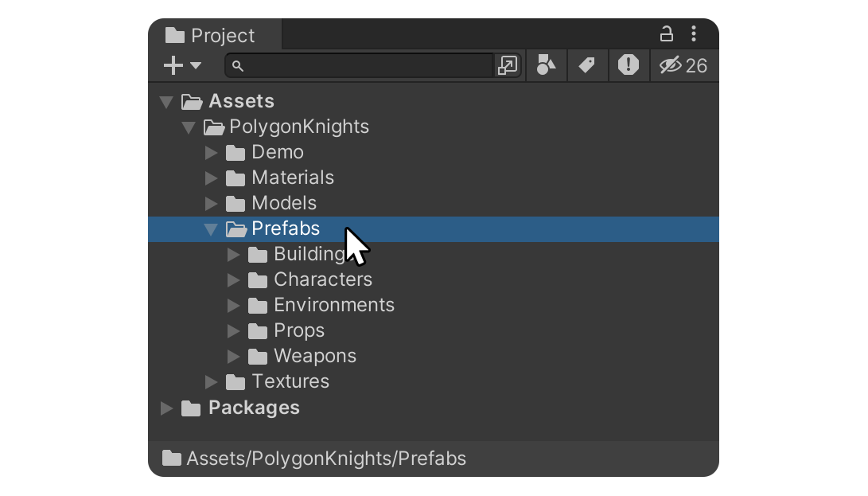Select the Project tab

[216, 35]
